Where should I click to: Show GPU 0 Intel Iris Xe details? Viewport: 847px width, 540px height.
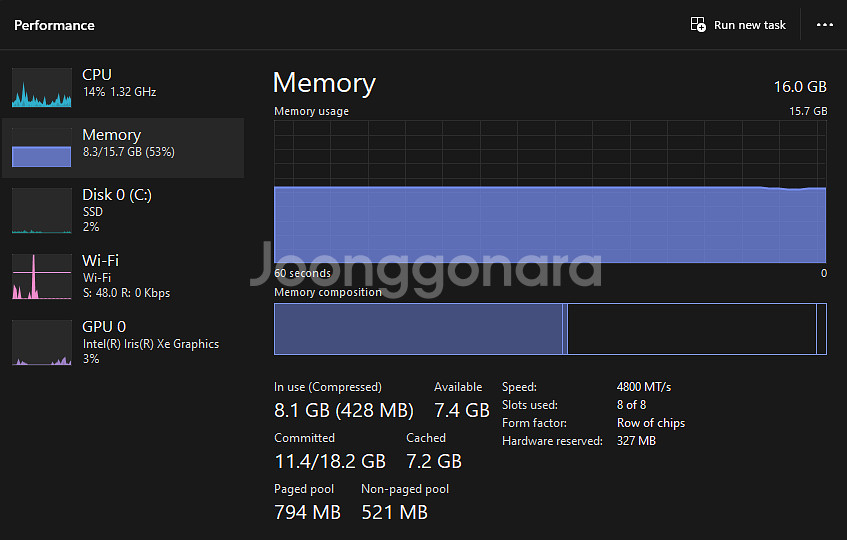click(150, 344)
